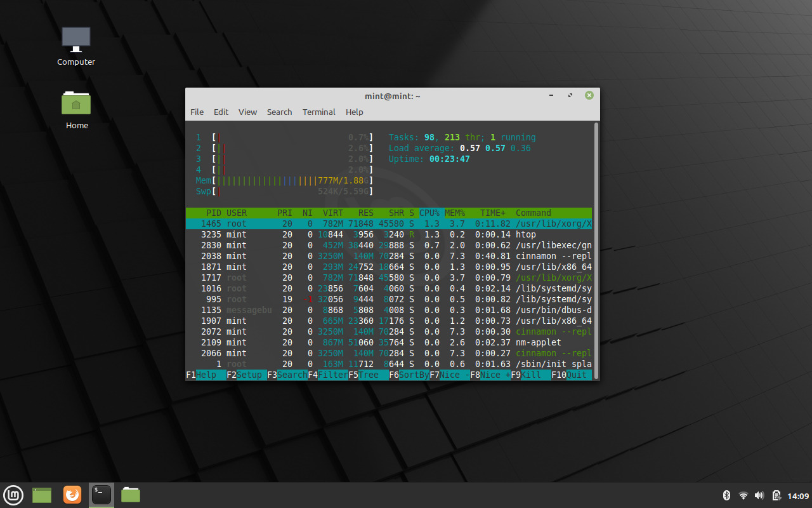812x508 pixels.
Task: Sort by the TIME+ column header
Action: (x=493, y=213)
